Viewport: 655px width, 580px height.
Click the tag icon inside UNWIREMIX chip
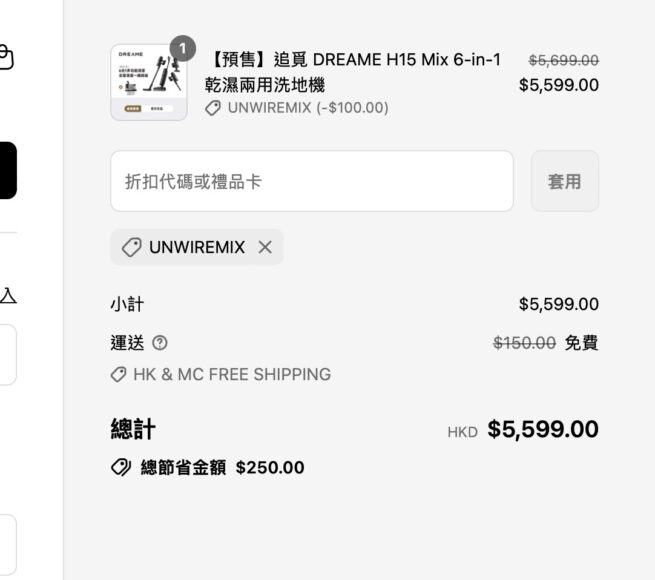[x=131, y=248]
